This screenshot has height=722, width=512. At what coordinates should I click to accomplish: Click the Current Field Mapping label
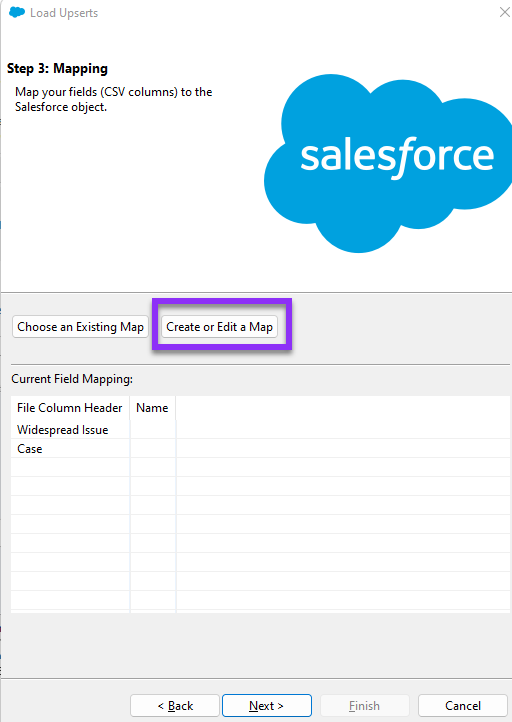(72, 379)
